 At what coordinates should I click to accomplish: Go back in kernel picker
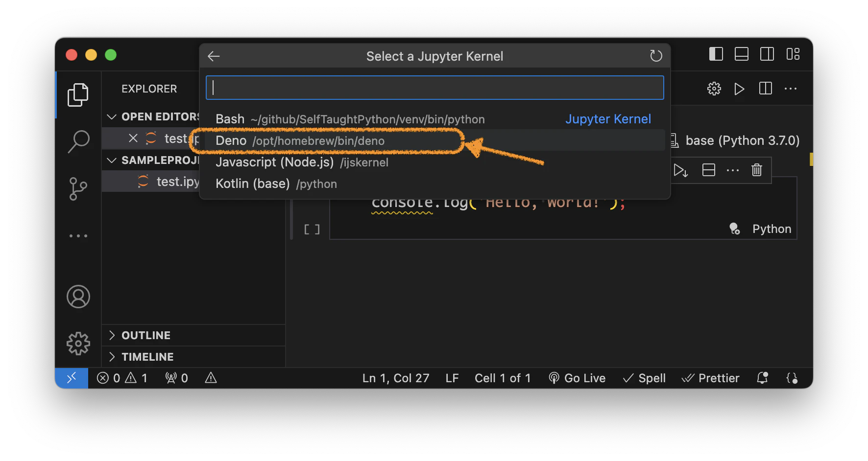pos(214,56)
